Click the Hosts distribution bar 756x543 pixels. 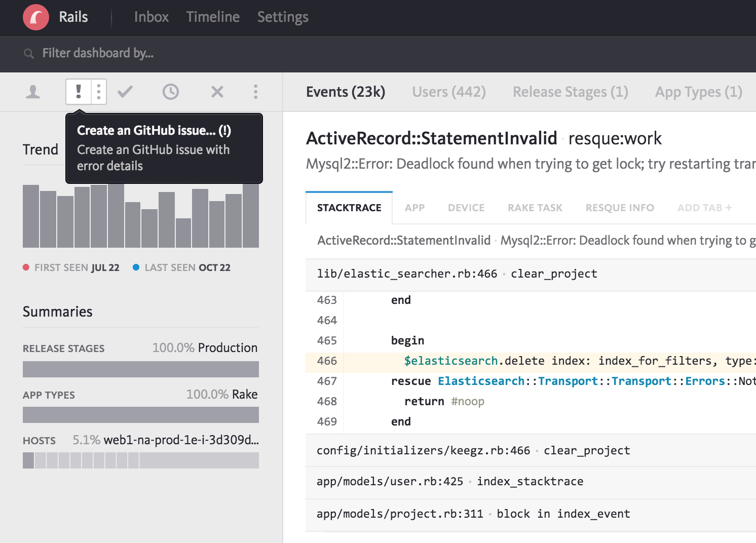tap(141, 460)
